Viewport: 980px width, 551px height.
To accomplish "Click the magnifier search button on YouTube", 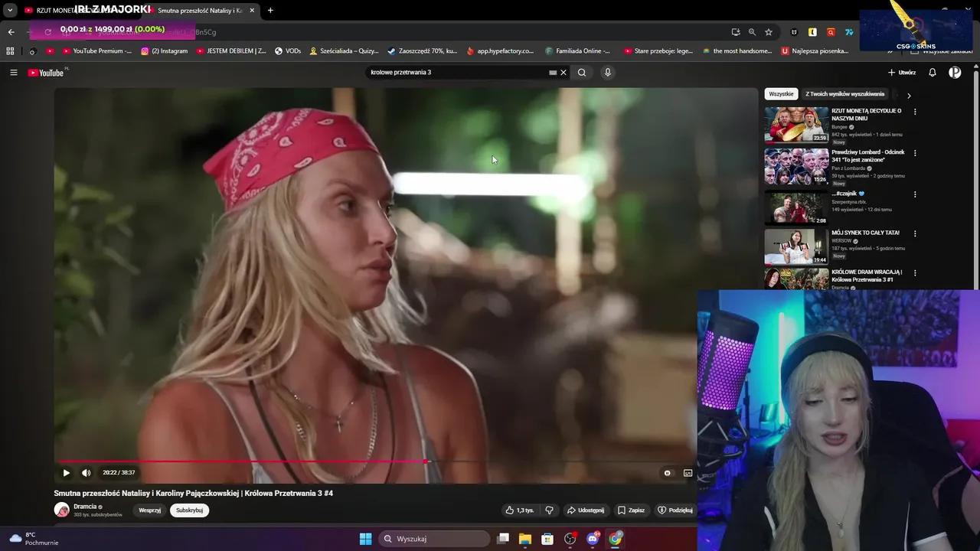I will click(582, 73).
